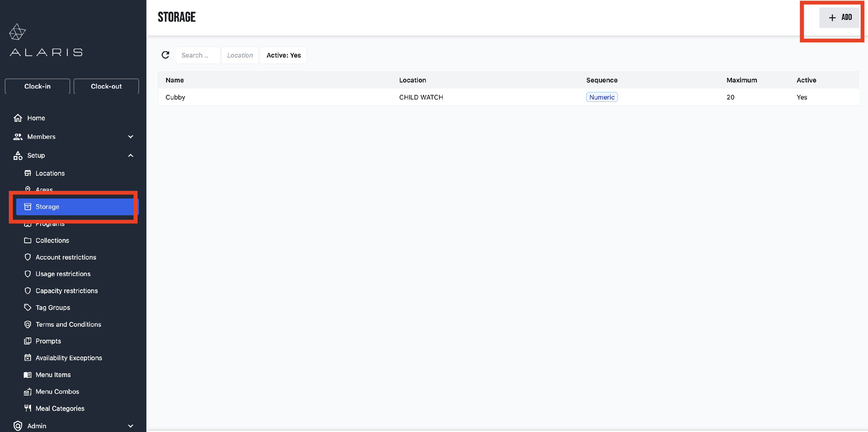Open the Cubby storage row

175,97
